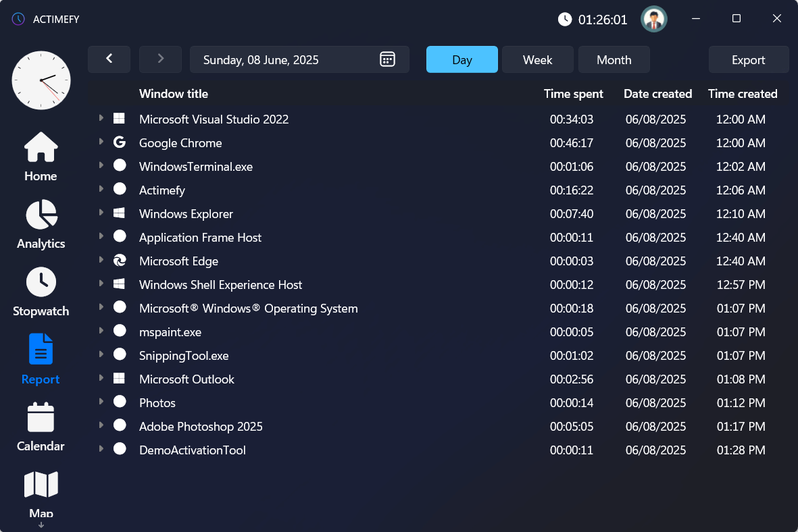
Task: Expand the Adobe Photoshop 2025 entry
Action: (x=101, y=426)
